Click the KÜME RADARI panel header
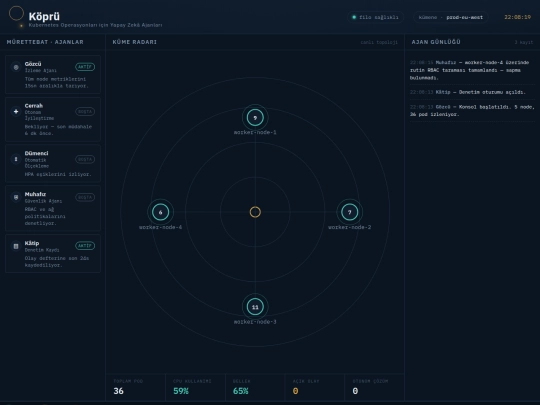Screen dimensions: 540x405 click(x=135, y=42)
